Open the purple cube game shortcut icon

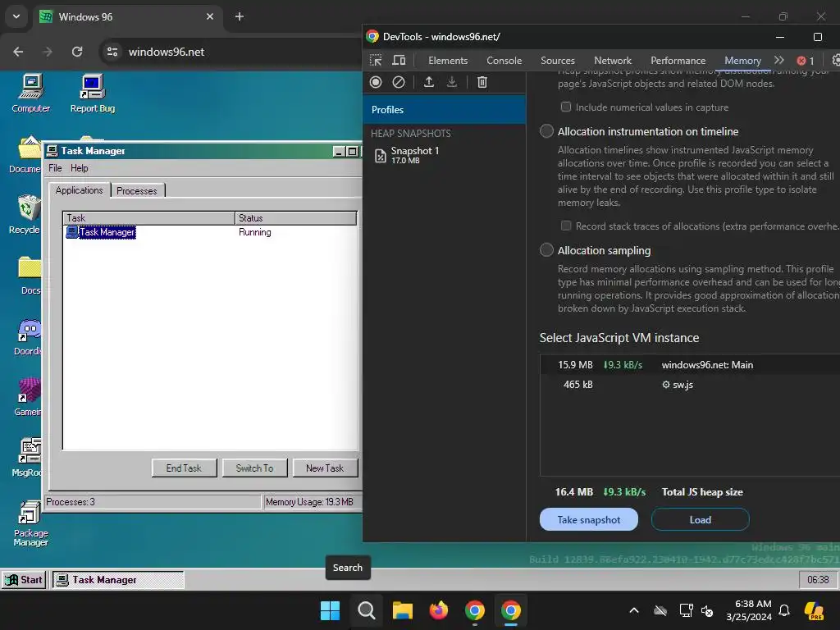coord(29,397)
